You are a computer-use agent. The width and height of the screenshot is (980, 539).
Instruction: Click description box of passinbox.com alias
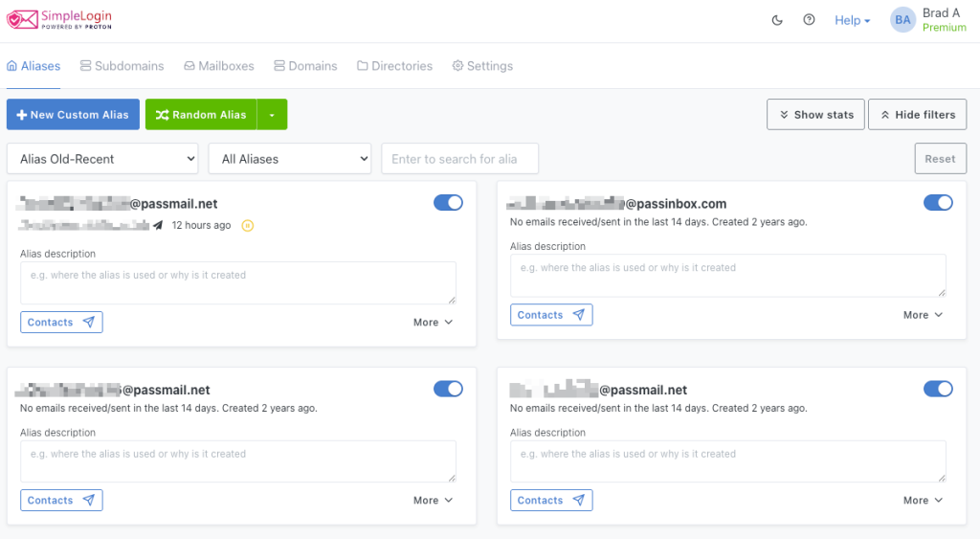[728, 275]
